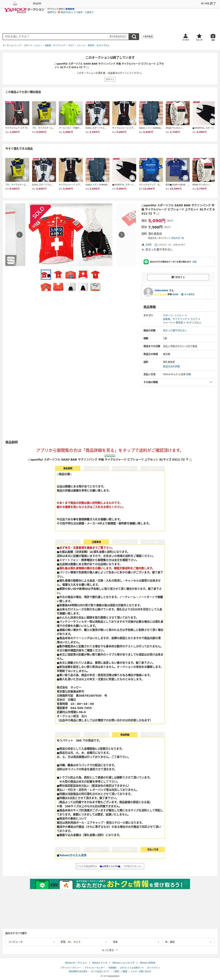The image size is (220, 980).
Task: Open ウエア breadcrumb link
Action: (x=71, y=45)
